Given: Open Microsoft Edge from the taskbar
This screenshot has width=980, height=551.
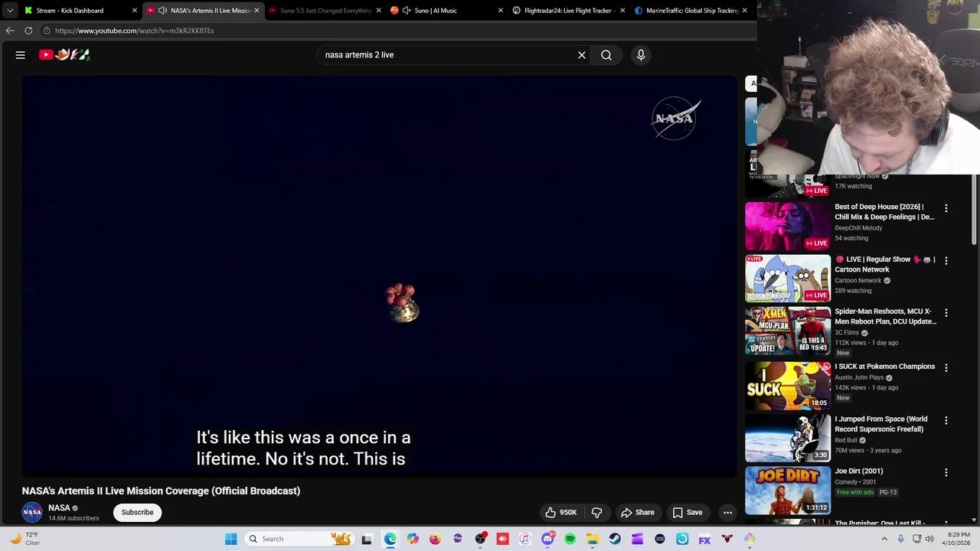Looking at the screenshot, I should click(x=390, y=539).
